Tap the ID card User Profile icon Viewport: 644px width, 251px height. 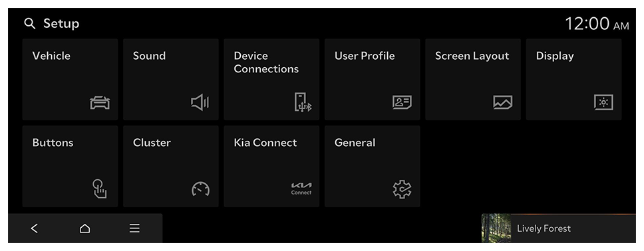point(402,102)
